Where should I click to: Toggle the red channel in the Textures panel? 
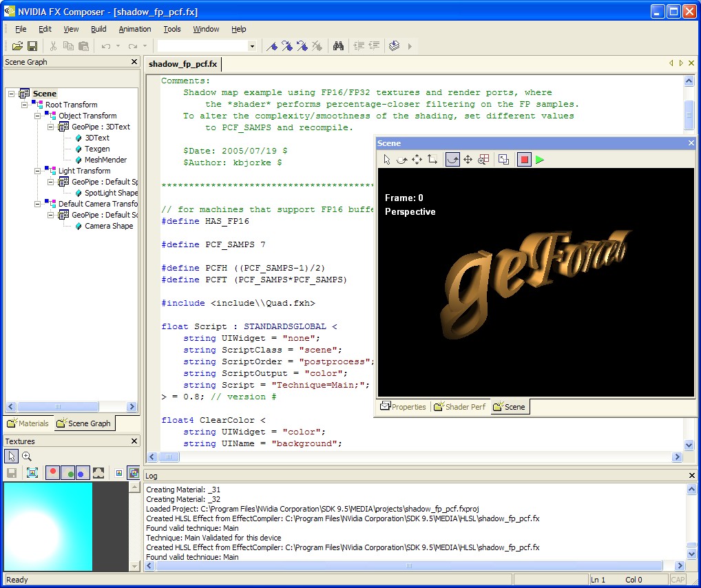[53, 472]
